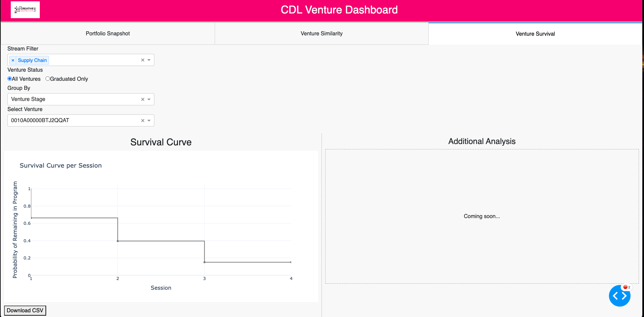Select the All Ventures radio button
Screen dimensions: 644x317
[9, 79]
